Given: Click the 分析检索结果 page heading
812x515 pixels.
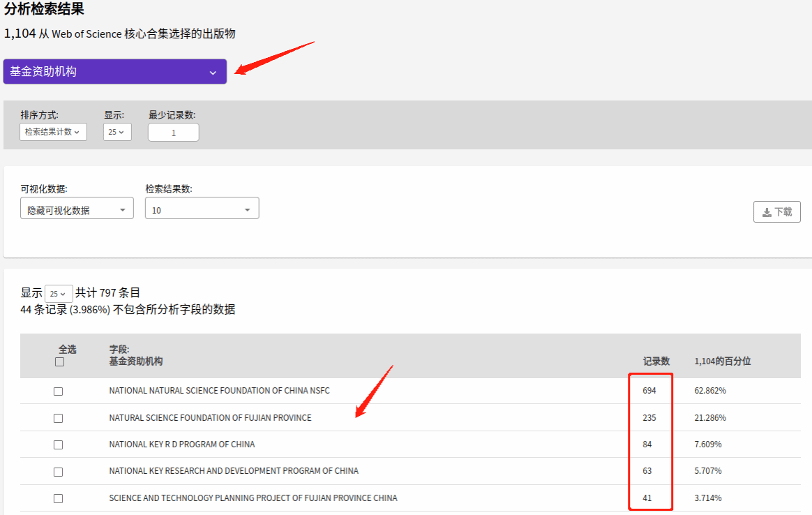Looking at the screenshot, I should 44,8.
